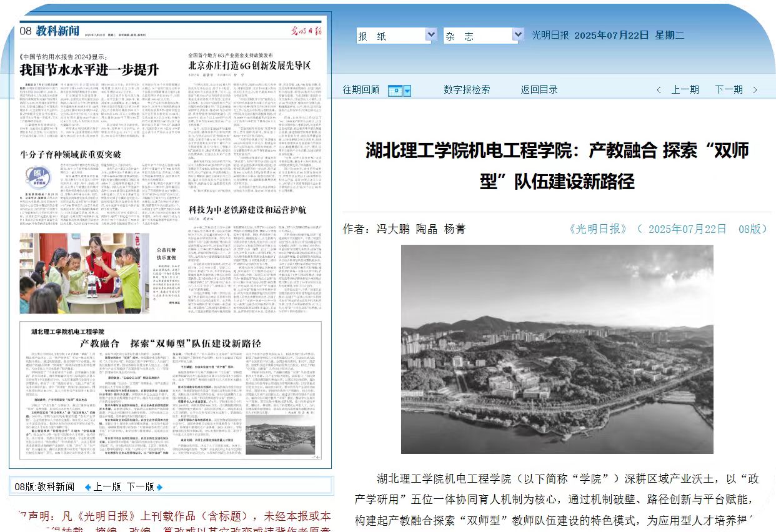Click the round 瞧科技 badge in the newspaper
The image size is (776, 532).
pos(41,177)
